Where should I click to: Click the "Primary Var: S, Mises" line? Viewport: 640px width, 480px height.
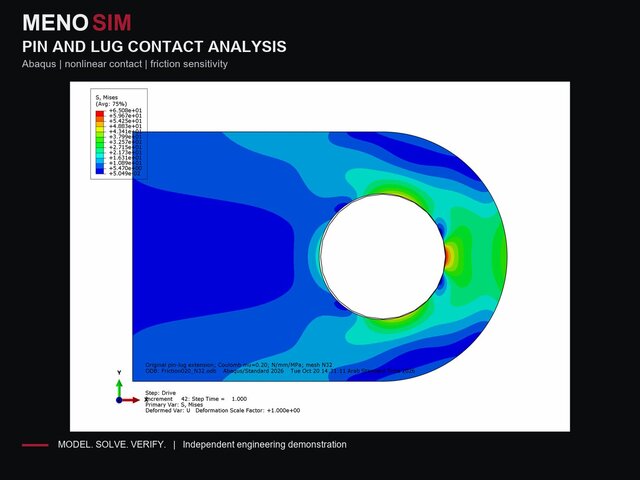coord(174,404)
